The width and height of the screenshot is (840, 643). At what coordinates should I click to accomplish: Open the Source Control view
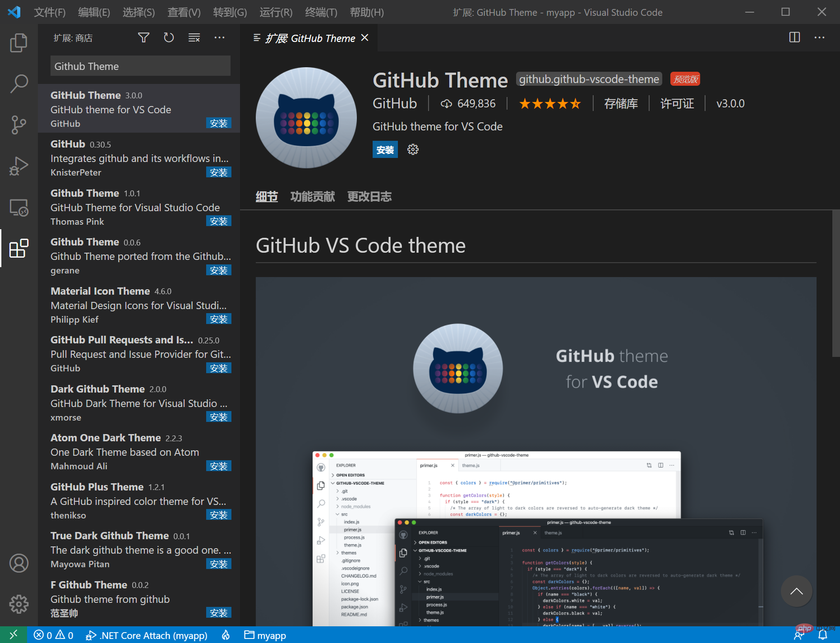[x=18, y=125]
